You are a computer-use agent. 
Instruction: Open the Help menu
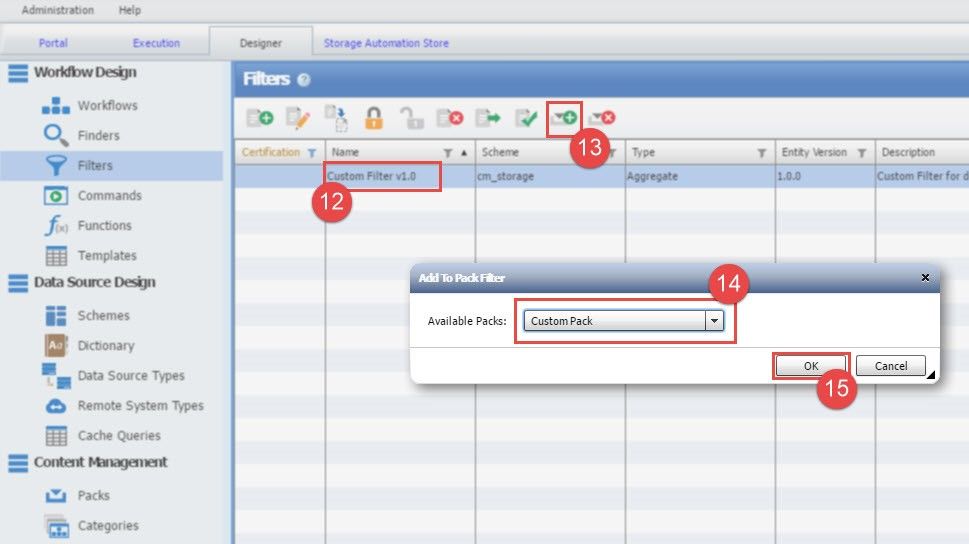coord(130,10)
